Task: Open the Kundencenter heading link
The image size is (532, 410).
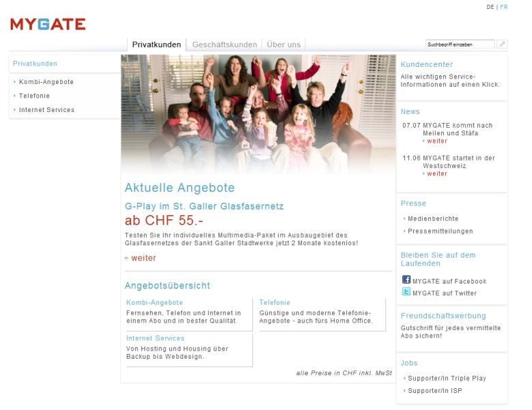Action: click(x=426, y=64)
